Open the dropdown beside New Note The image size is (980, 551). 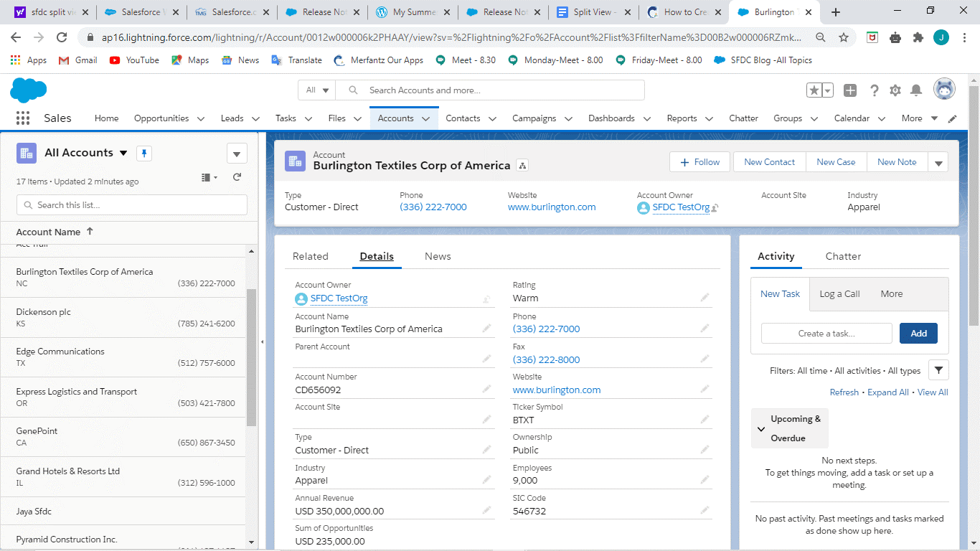click(938, 161)
